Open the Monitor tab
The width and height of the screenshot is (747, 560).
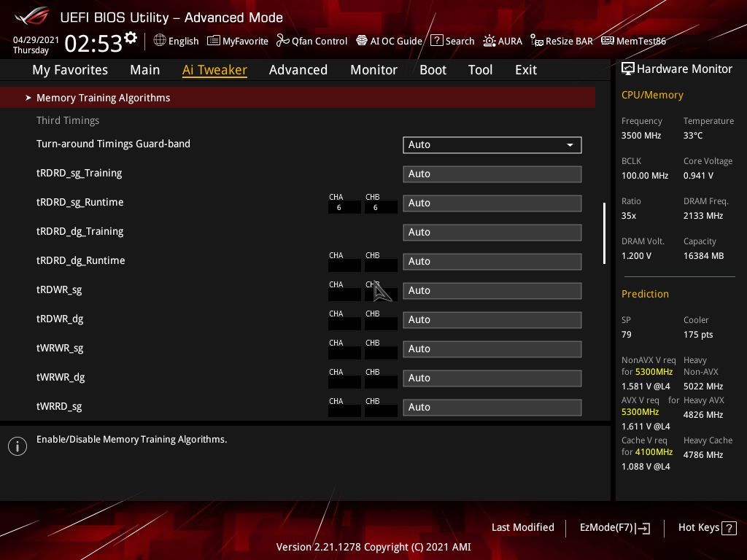tap(374, 70)
